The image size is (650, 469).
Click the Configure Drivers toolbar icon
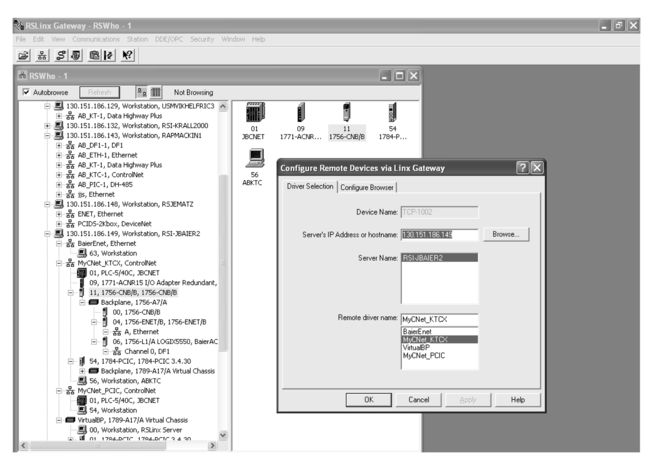[x=61, y=55]
